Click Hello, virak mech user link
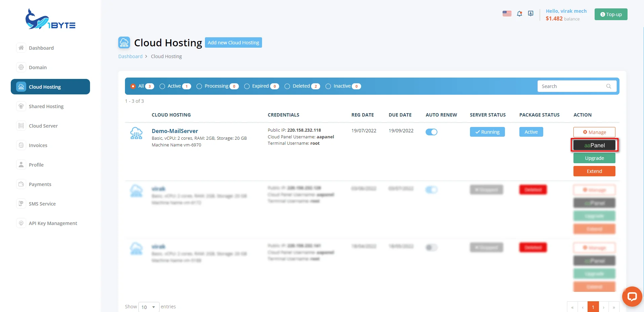The height and width of the screenshot is (312, 644). (x=566, y=11)
